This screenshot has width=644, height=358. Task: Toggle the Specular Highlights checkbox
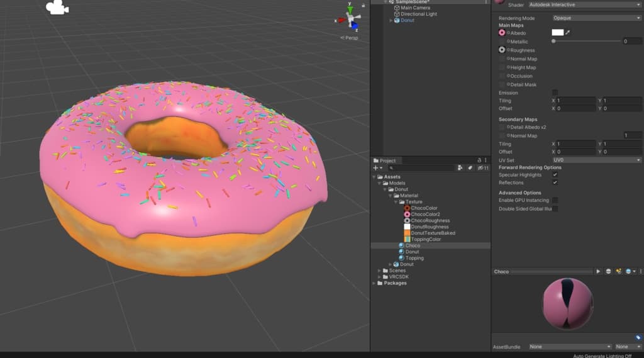click(x=555, y=175)
